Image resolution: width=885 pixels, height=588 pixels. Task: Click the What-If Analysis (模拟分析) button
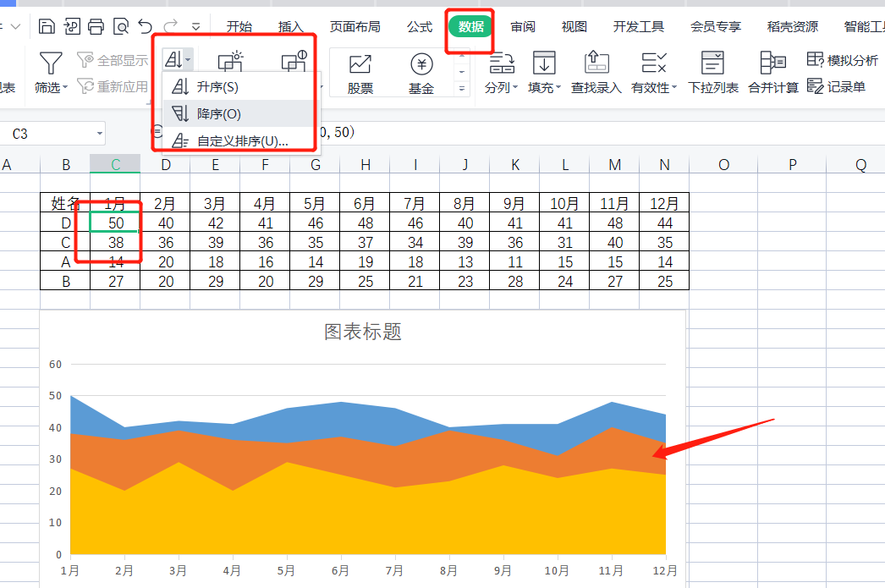(843, 60)
